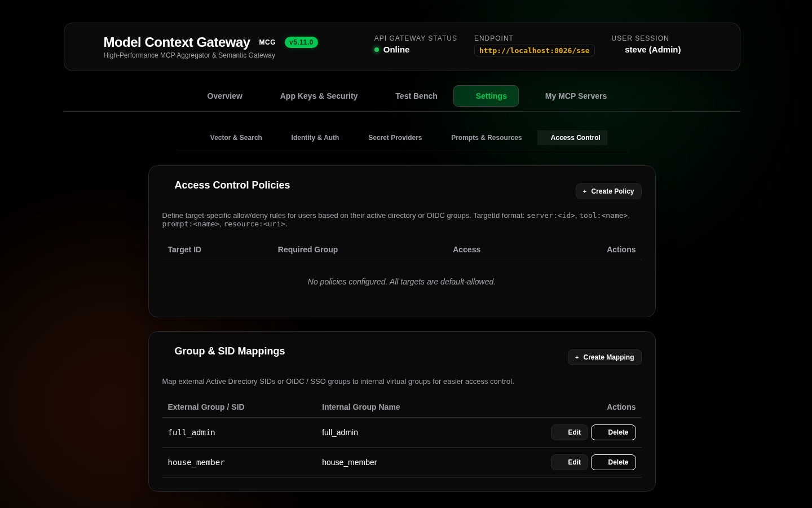Click the Create Policy button
The height and width of the screenshot is (508, 812).
pyautogui.click(x=608, y=191)
